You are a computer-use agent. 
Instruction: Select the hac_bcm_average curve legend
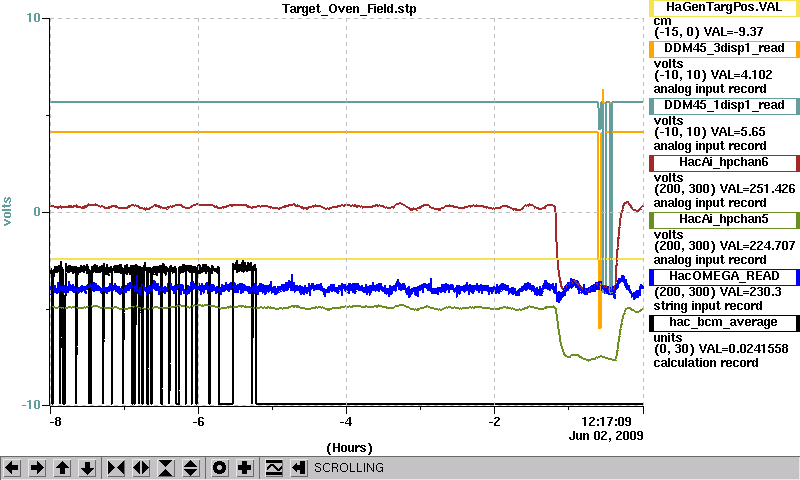coord(724,323)
